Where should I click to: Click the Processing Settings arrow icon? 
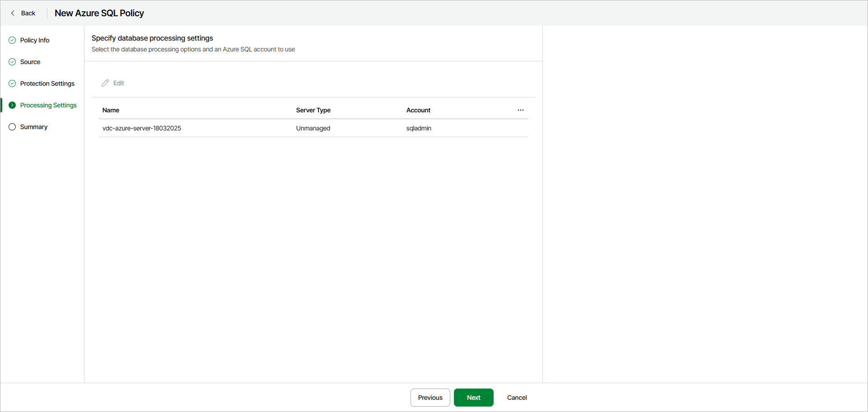(x=12, y=105)
